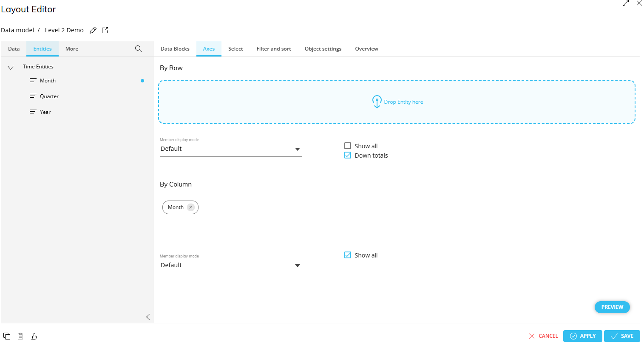Go to Filter and sort tab
Image resolution: width=644 pixels, height=345 pixels.
pos(274,49)
